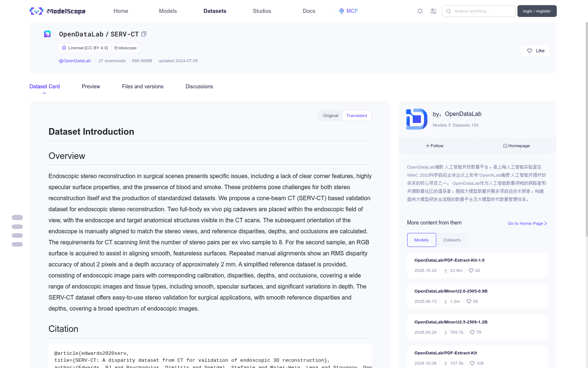Screen dimensions: 588x368
Task: Click the Citation heading
Action: (x=63, y=329)
